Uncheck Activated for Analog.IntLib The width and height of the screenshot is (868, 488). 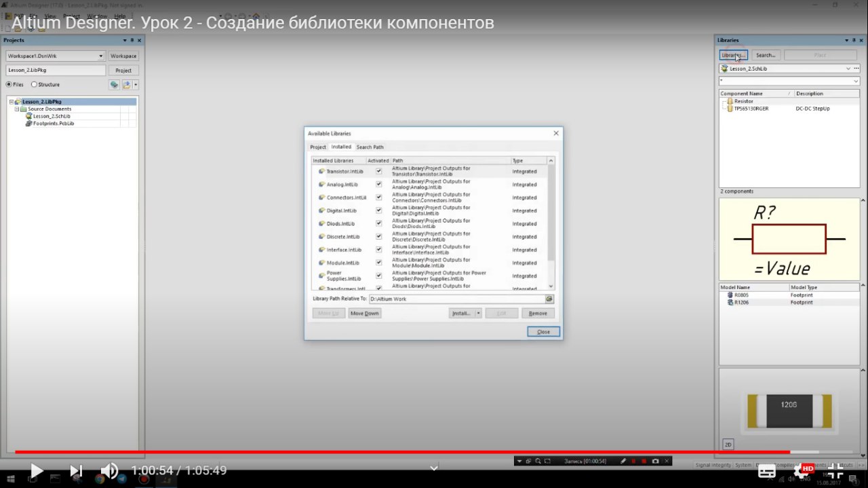(378, 184)
